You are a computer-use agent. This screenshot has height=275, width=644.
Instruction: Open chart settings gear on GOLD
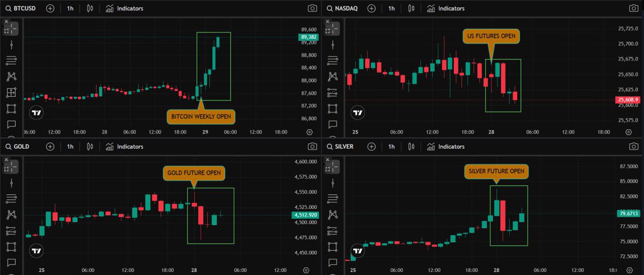(306, 270)
